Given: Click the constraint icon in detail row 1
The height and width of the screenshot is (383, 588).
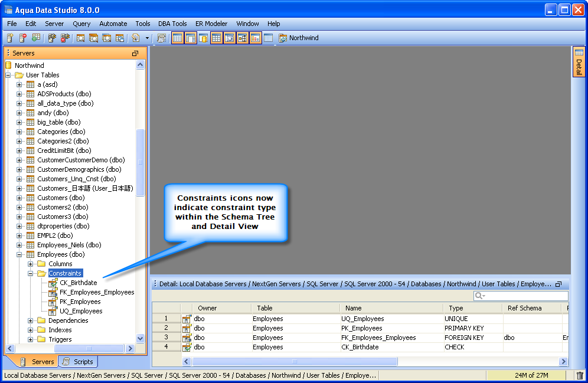Looking at the screenshot, I should click(187, 319).
